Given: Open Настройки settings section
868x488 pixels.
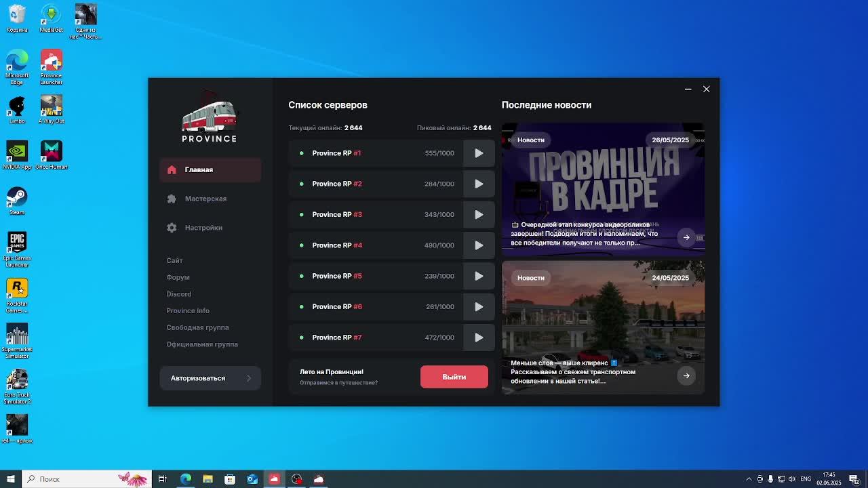Looking at the screenshot, I should [203, 228].
